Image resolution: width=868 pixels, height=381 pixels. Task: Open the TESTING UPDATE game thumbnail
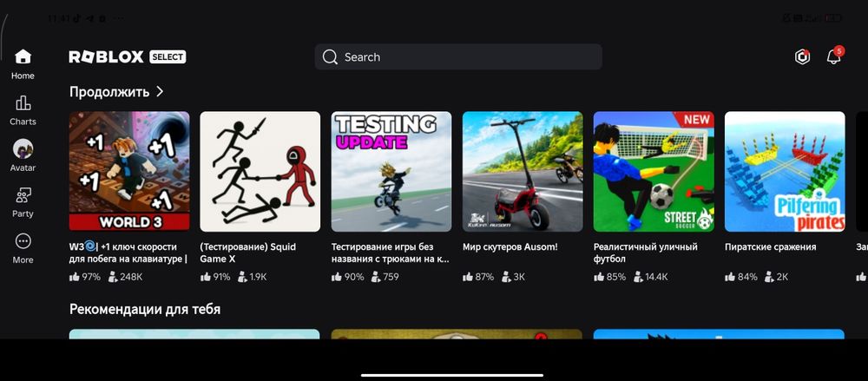(391, 171)
